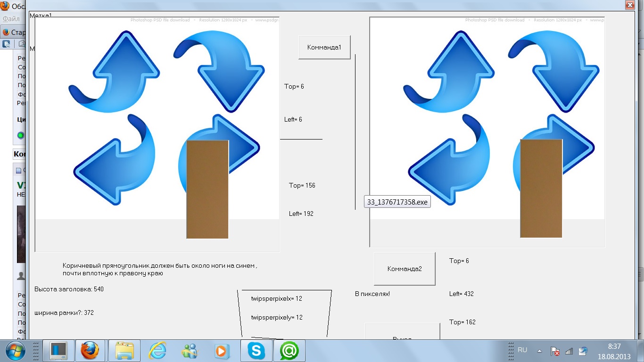Launch Internet Explorer from the taskbar
The image size is (644, 362).
click(x=157, y=351)
